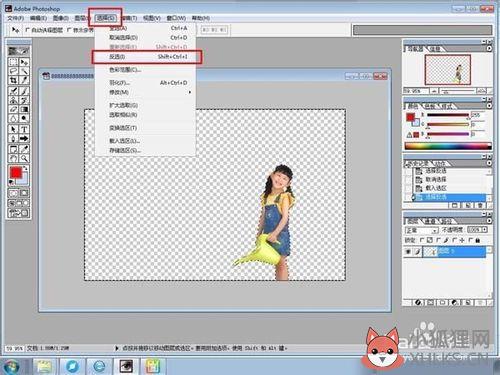The height and width of the screenshot is (375, 500).
Task: Toggle lock all checkbox
Action: (x=470, y=240)
